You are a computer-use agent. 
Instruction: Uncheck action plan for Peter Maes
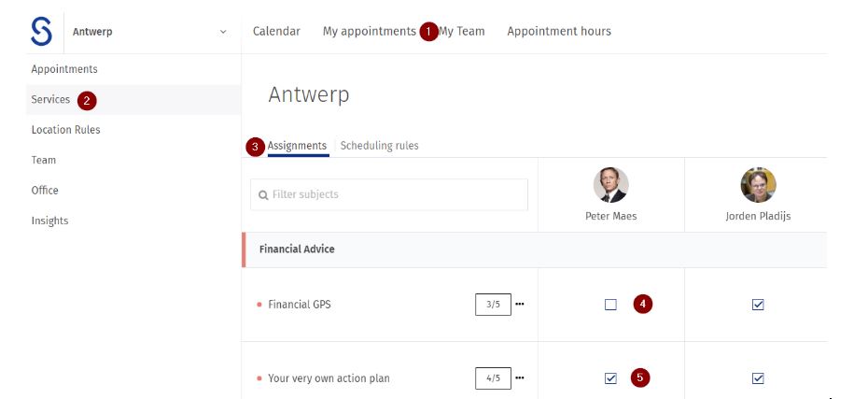coord(610,378)
